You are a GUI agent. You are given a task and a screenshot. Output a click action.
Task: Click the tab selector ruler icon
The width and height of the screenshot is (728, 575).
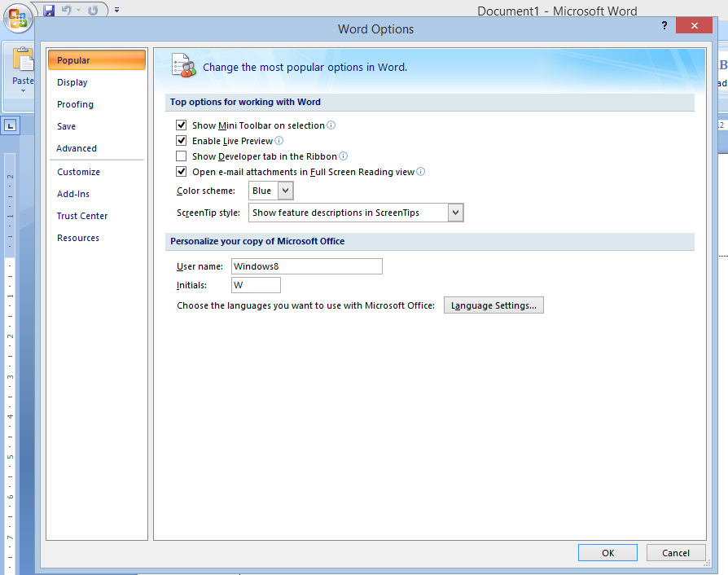click(x=10, y=125)
